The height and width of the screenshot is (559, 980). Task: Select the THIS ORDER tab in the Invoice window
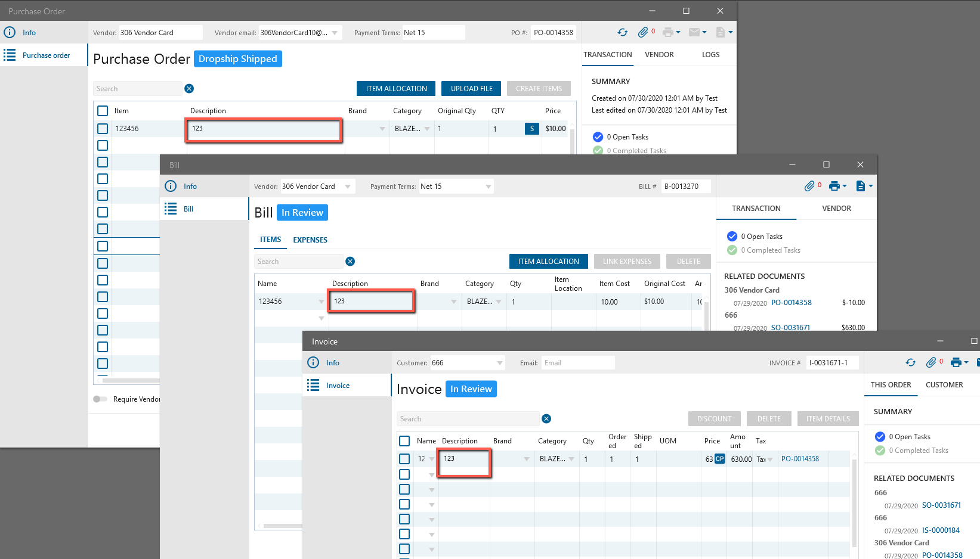[x=891, y=385]
